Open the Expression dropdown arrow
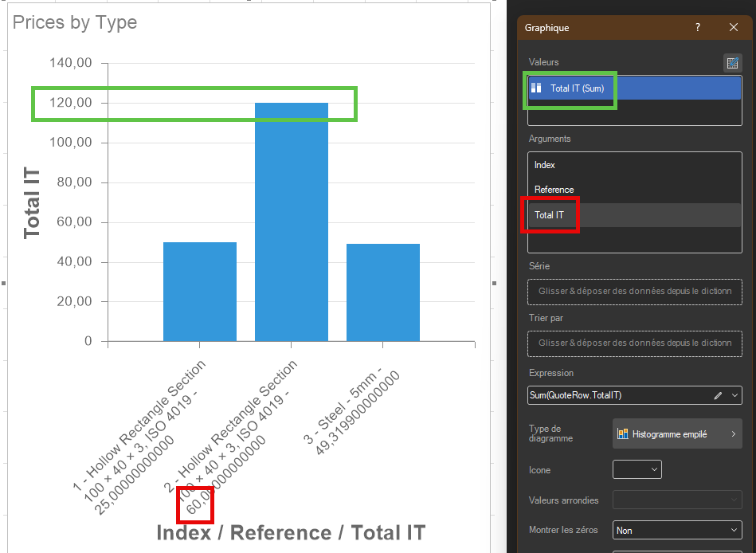756x553 pixels. tap(734, 395)
